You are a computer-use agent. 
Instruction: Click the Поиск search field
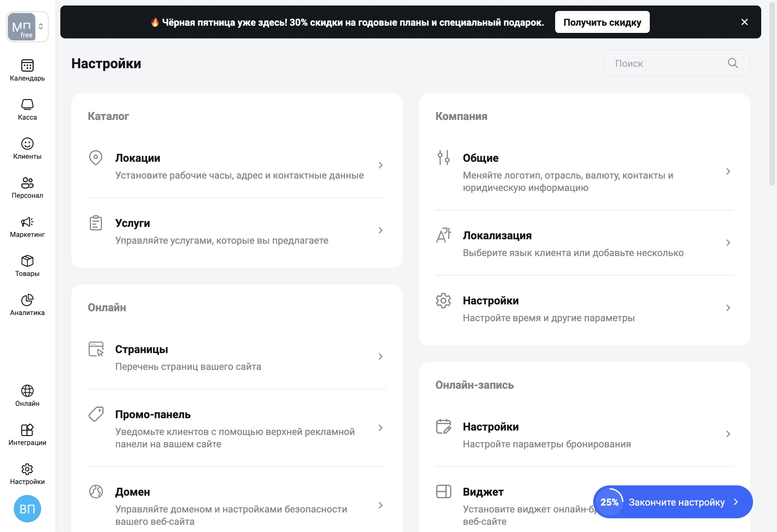point(665,63)
